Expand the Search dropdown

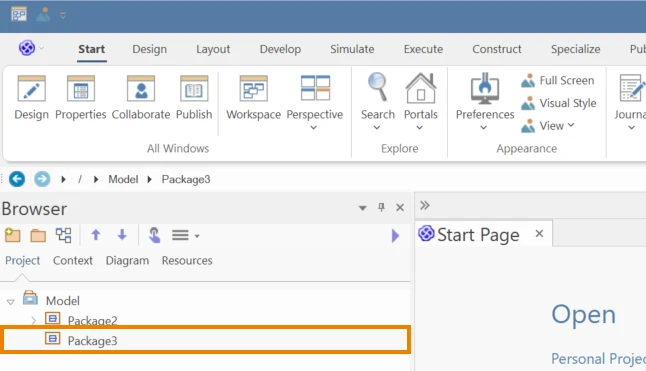click(377, 128)
